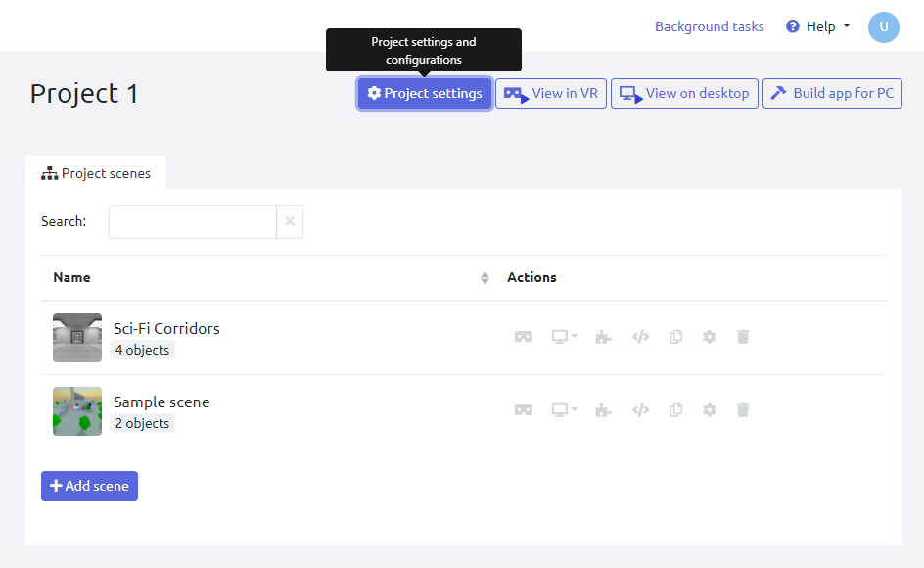Focus the scene Search input field
This screenshot has width=924, height=568.
pos(193,222)
